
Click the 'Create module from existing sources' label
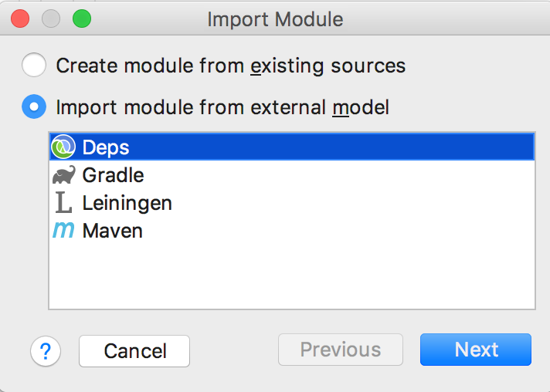231,66
